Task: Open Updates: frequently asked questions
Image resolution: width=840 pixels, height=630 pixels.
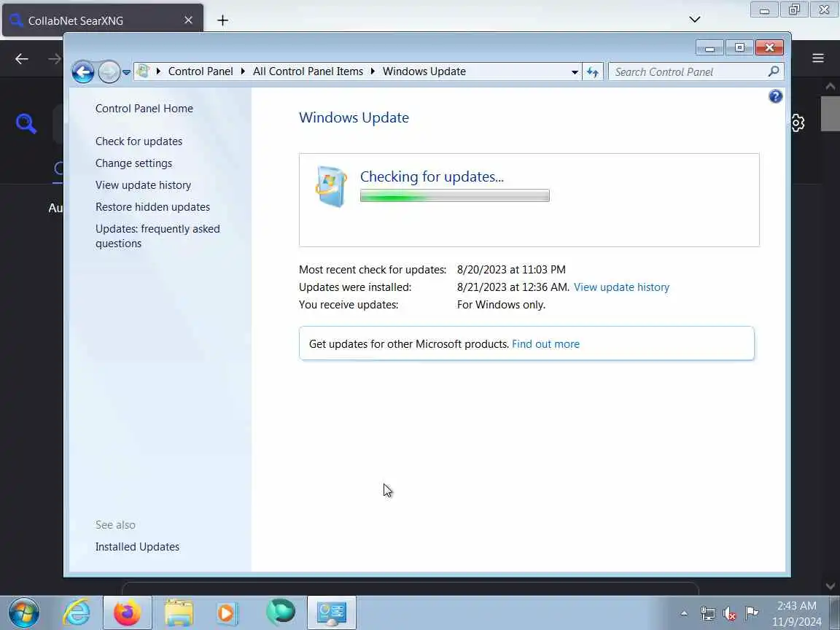Action: pyautogui.click(x=157, y=236)
